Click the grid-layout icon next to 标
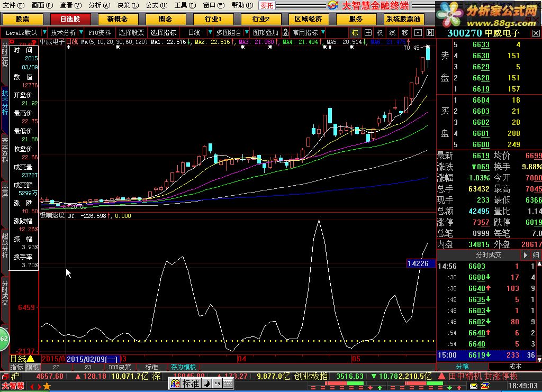 click(x=368, y=32)
